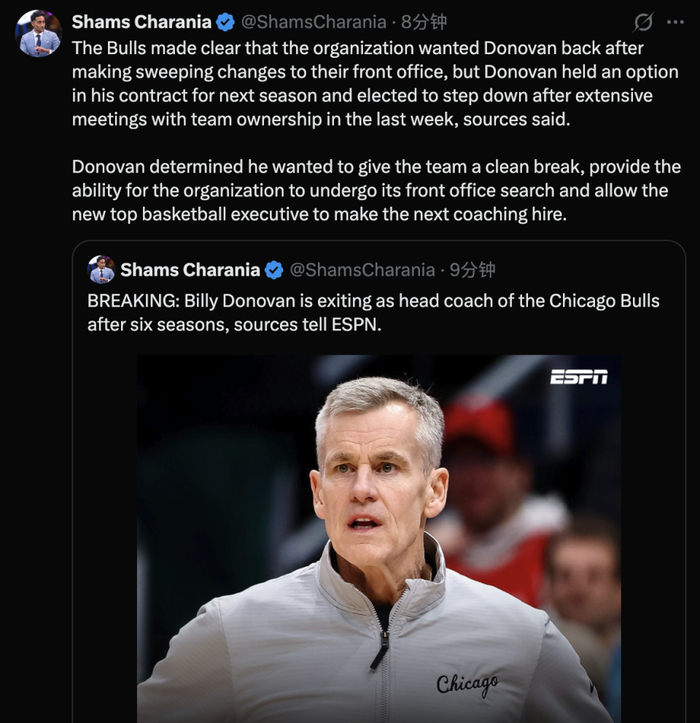Click the Chicago script on the coach's jacket

point(467,685)
